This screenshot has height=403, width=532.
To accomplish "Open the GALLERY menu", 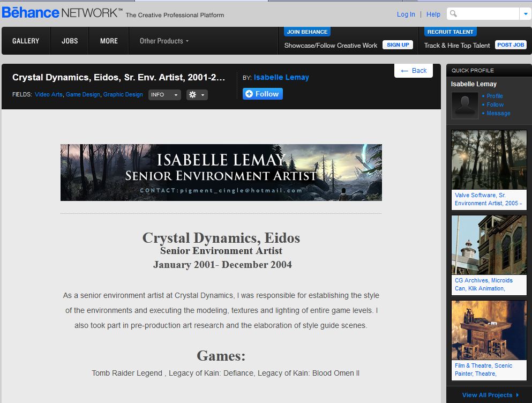I will [26, 41].
